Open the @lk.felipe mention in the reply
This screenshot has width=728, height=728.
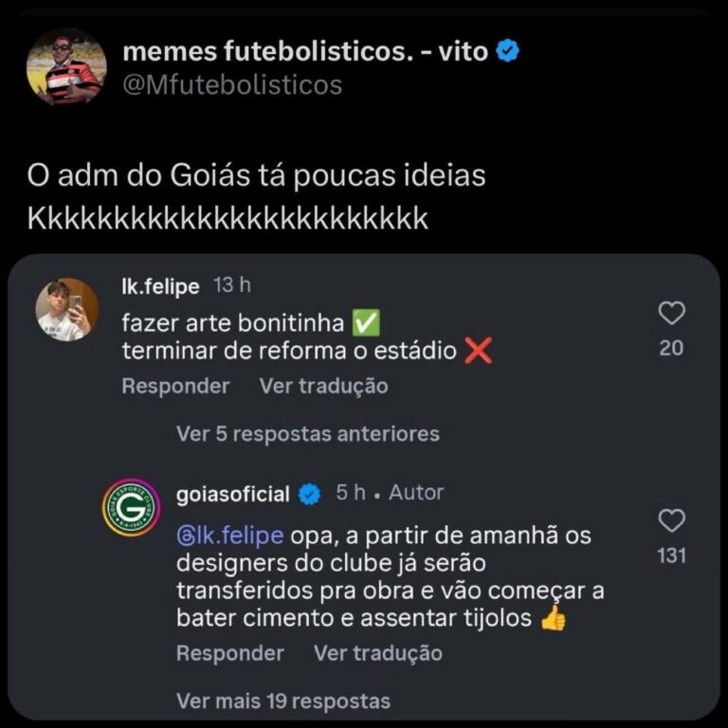click(230, 536)
